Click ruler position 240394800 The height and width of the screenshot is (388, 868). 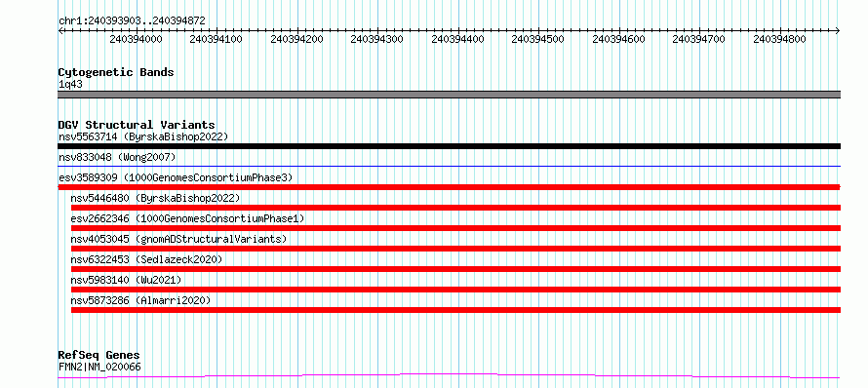pos(780,40)
